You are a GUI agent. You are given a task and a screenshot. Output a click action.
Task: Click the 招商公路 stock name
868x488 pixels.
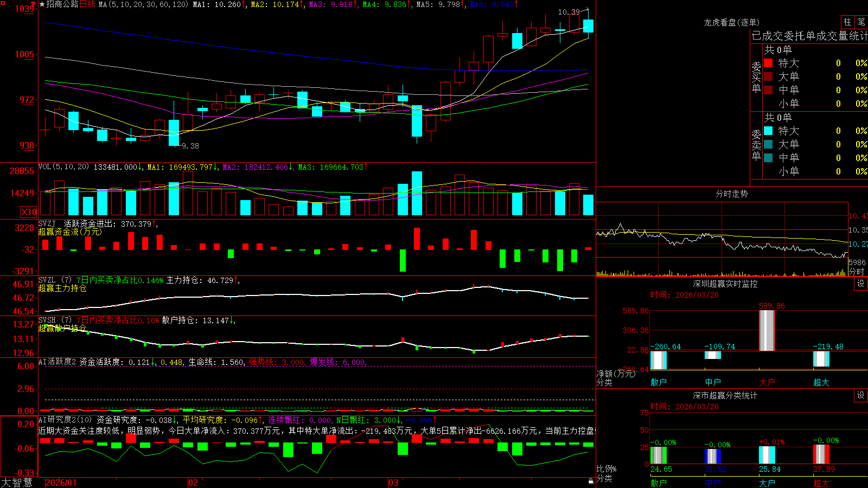pyautogui.click(x=62, y=4)
